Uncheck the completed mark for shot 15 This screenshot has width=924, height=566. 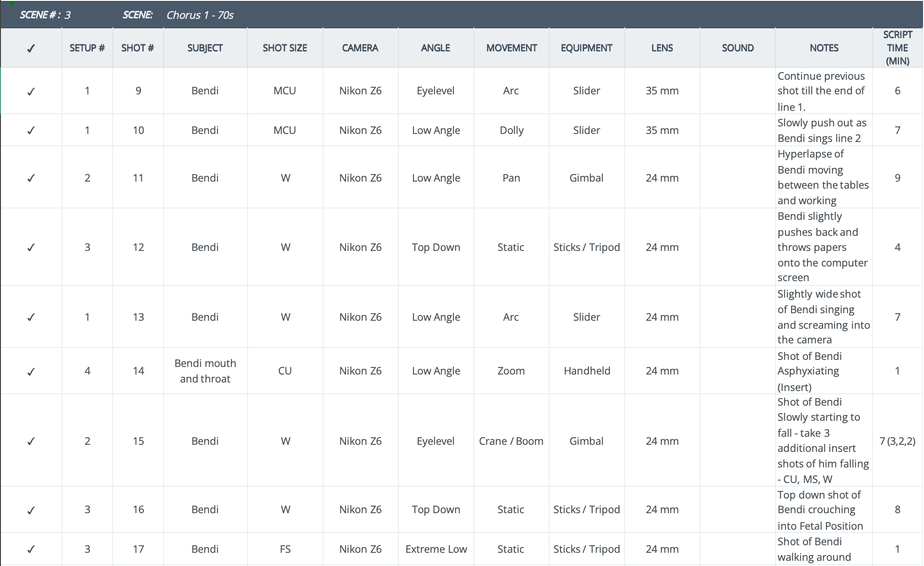pyautogui.click(x=31, y=441)
